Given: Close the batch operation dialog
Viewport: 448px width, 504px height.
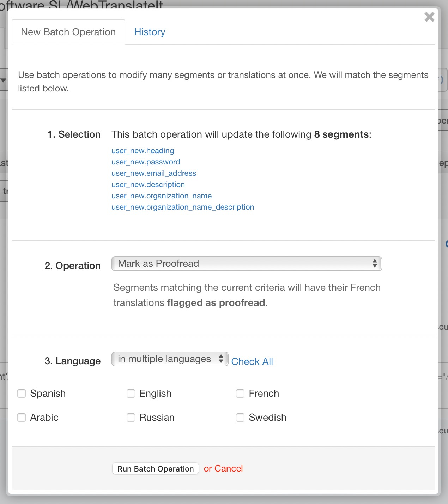Looking at the screenshot, I should [429, 17].
